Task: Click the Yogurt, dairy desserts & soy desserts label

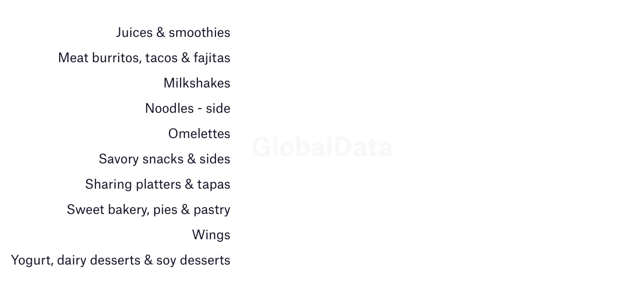Action: [121, 260]
